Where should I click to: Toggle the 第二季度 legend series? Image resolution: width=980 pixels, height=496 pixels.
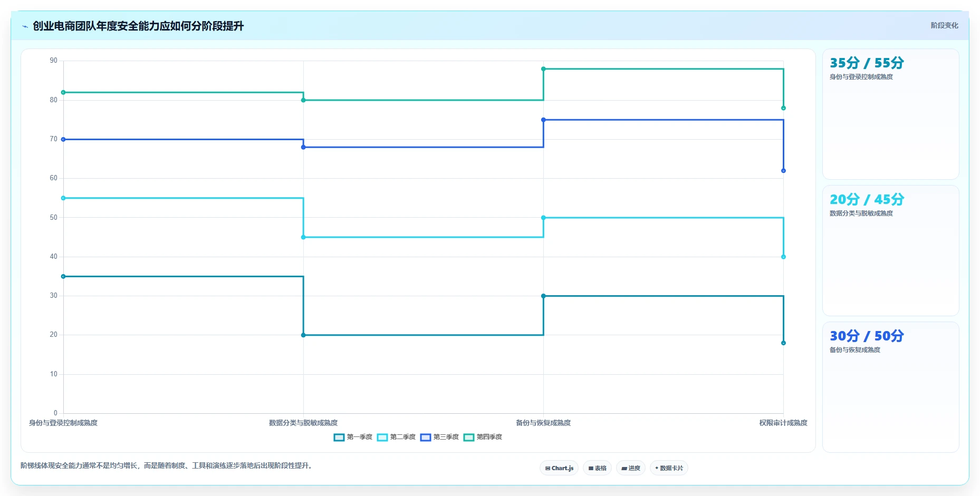(396, 437)
